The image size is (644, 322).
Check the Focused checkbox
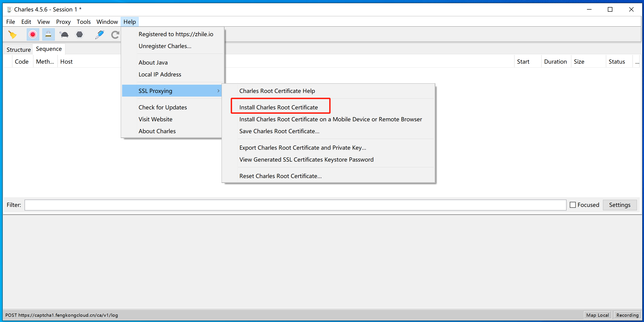coord(573,205)
